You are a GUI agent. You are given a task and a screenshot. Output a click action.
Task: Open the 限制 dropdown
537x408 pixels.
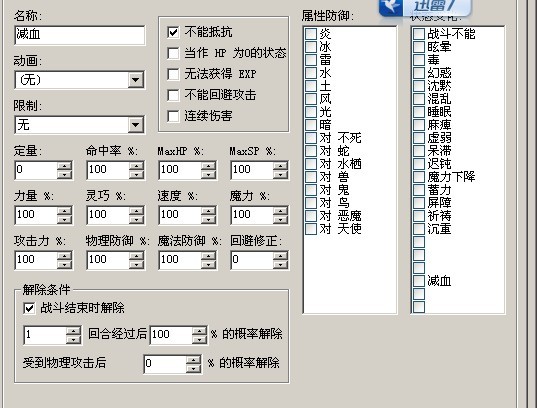(136, 125)
